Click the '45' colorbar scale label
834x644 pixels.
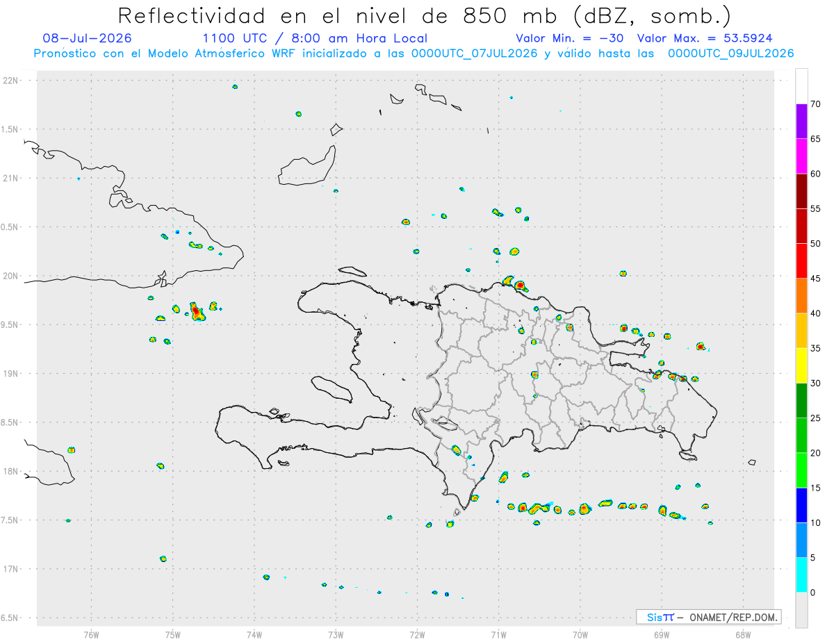click(815, 279)
